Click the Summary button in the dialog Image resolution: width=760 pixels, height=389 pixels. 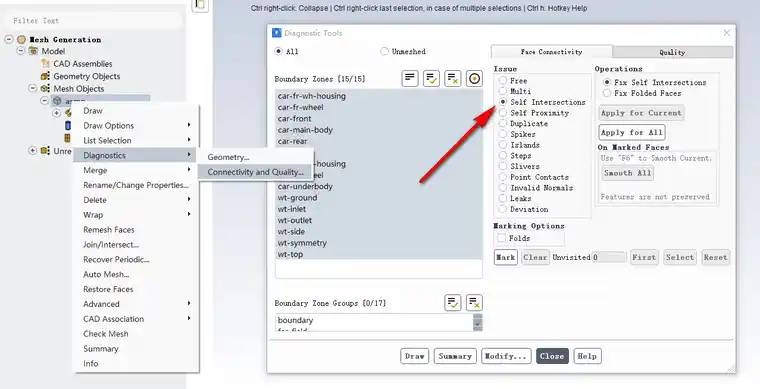pos(455,356)
